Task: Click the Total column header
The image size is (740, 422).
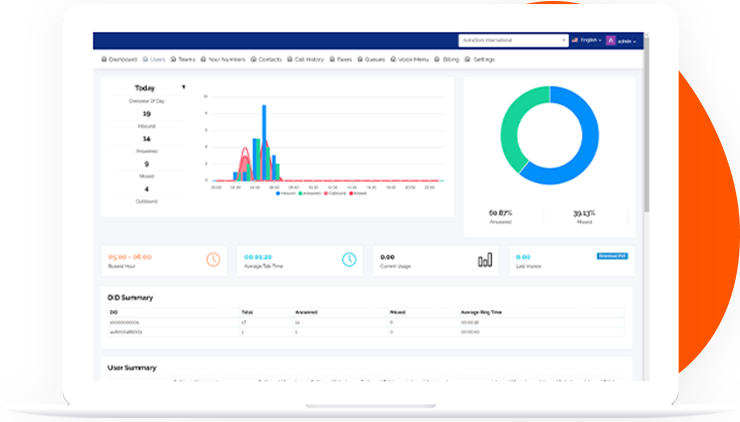Action: 247,312
